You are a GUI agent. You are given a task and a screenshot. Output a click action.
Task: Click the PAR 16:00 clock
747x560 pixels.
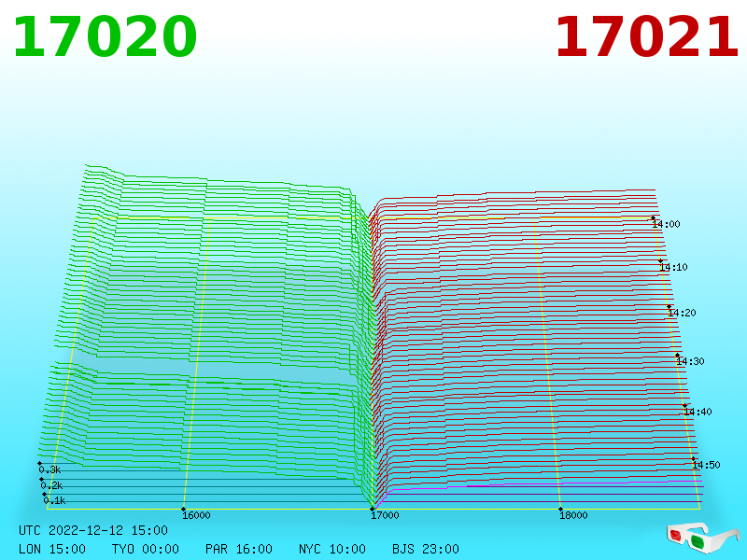[x=239, y=549]
